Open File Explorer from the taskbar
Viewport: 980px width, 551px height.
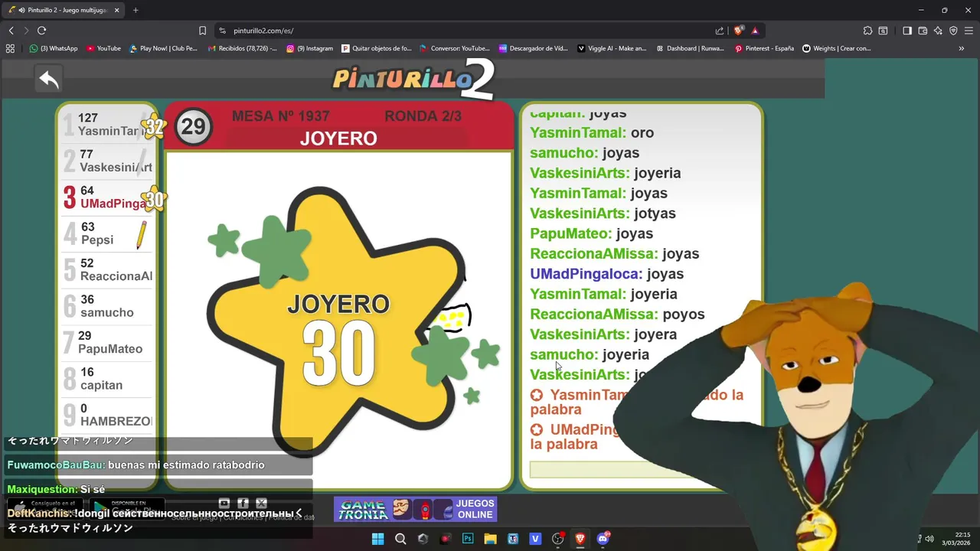pyautogui.click(x=490, y=539)
